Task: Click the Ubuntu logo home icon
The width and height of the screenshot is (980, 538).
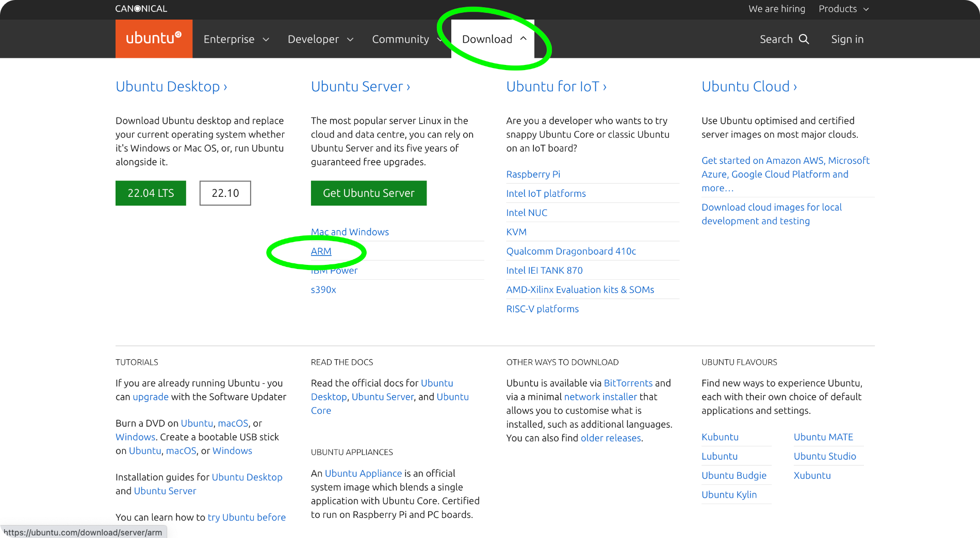Action: click(154, 39)
